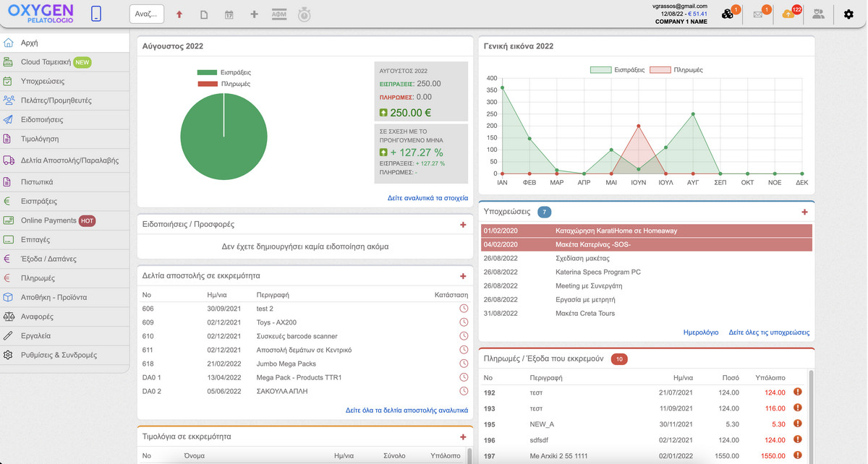Open the settings gear icon
Screen dimensions: 868x464
848,14
